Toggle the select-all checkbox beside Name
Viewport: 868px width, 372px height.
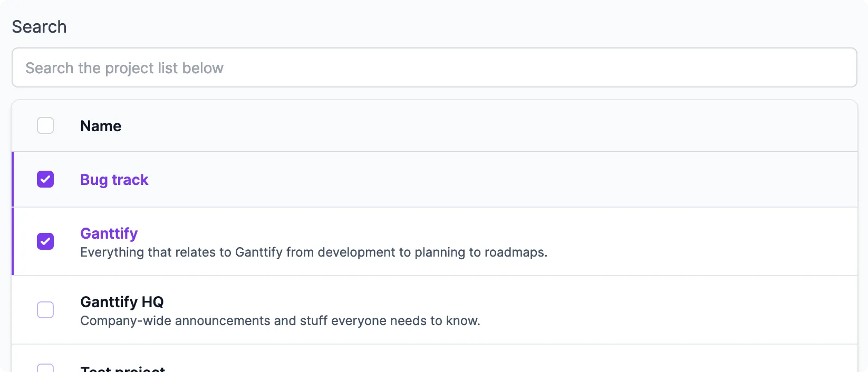(x=45, y=125)
